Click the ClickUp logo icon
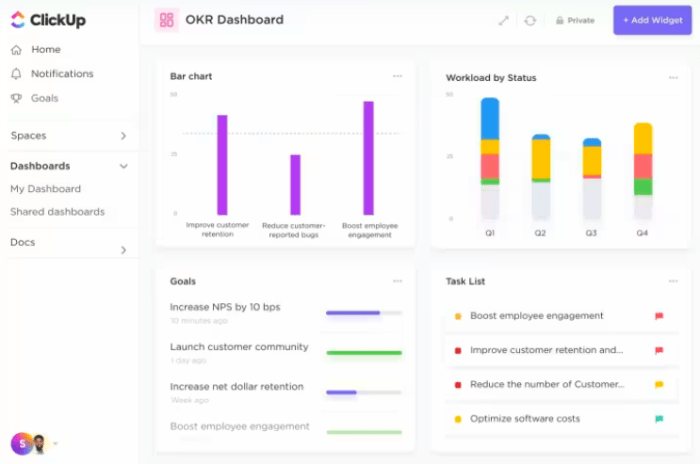 pos(17,20)
